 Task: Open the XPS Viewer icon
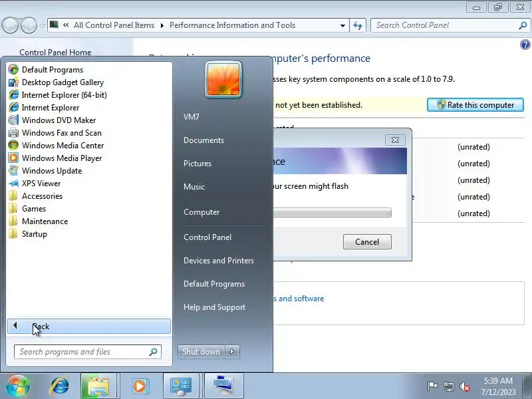[13, 184]
